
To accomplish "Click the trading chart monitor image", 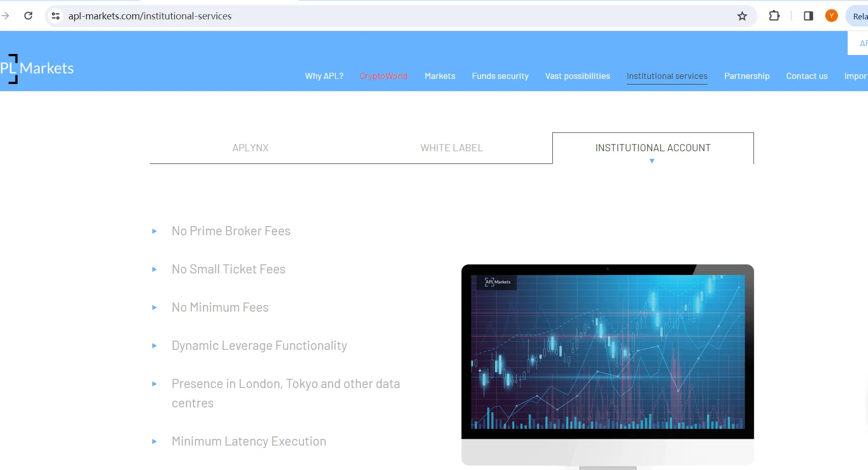I will tap(607, 366).
